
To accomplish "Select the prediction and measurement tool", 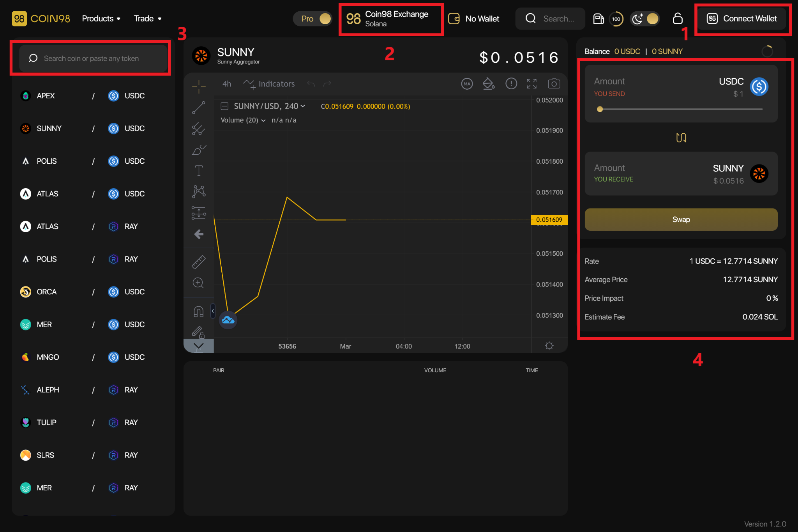I will [x=199, y=213].
